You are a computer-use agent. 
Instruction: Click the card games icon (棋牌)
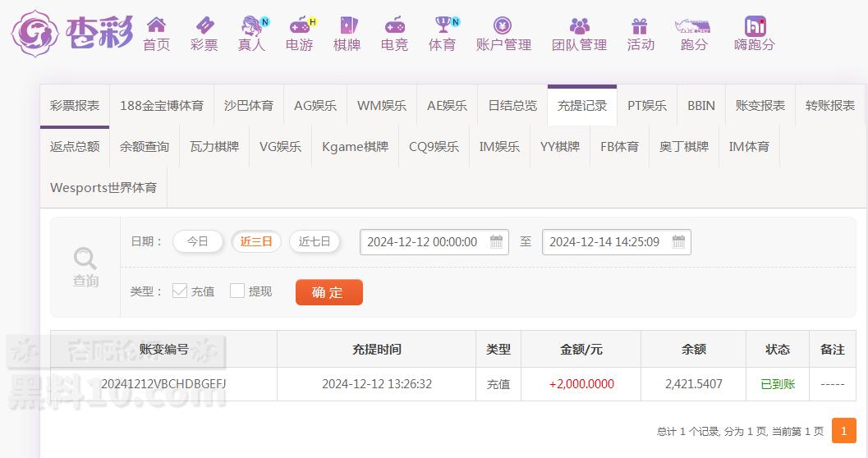(x=347, y=26)
